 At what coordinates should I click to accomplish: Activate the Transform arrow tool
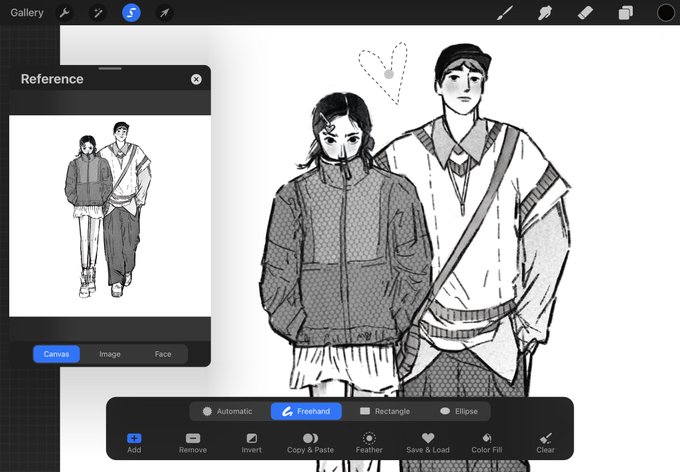[x=164, y=13]
